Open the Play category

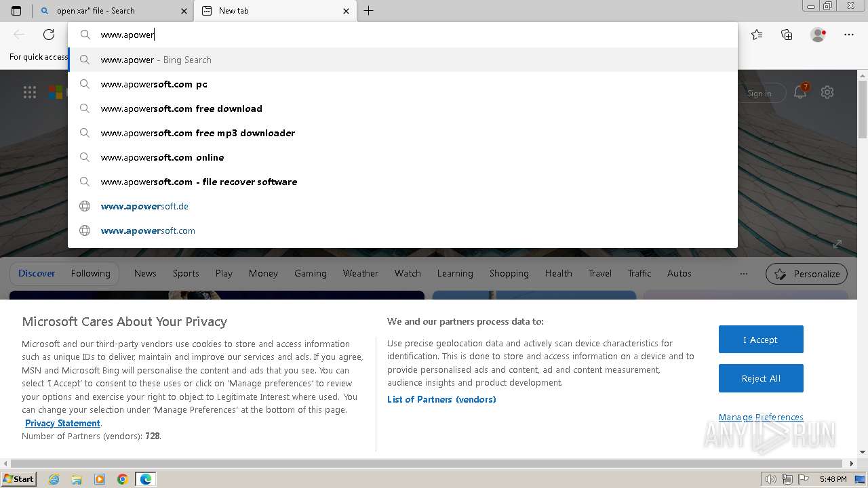point(224,273)
